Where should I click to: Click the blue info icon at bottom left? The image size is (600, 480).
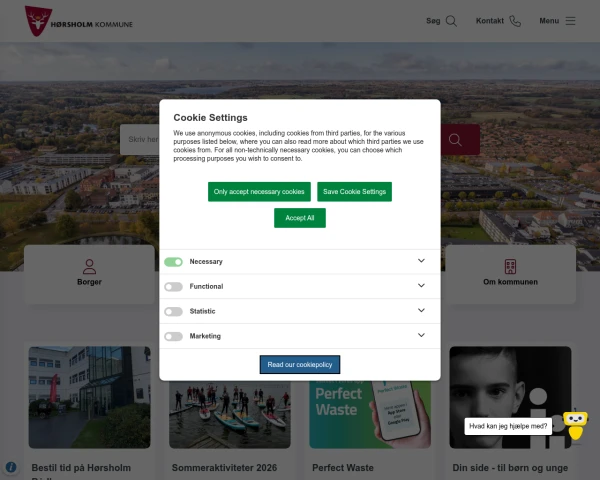pos(11,467)
